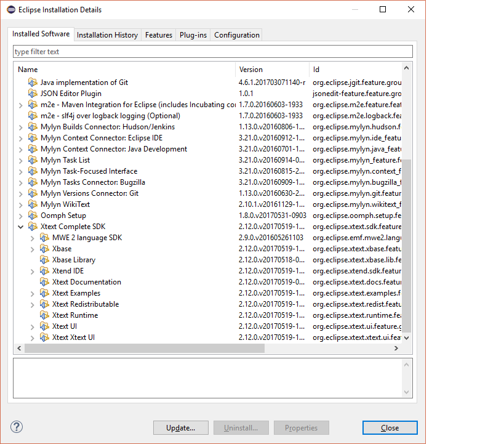The image size is (504, 444).
Task: Click the Update... button
Action: coord(181,427)
